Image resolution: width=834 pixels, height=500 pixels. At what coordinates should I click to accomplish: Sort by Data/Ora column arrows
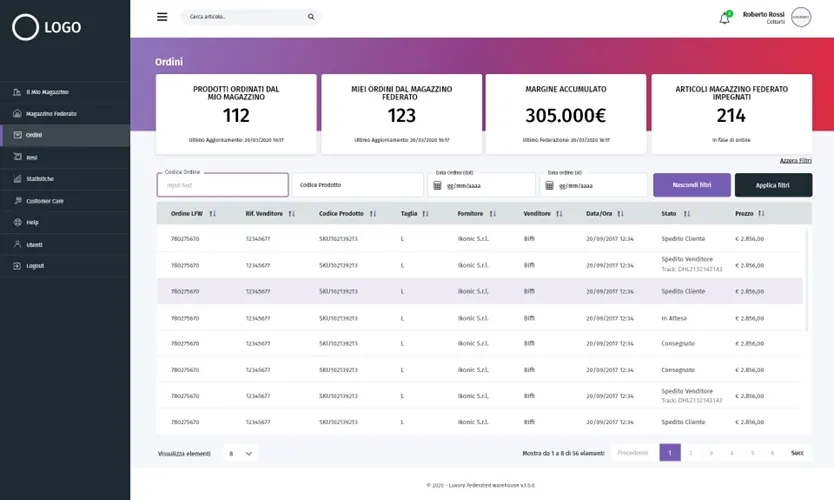[x=620, y=214]
